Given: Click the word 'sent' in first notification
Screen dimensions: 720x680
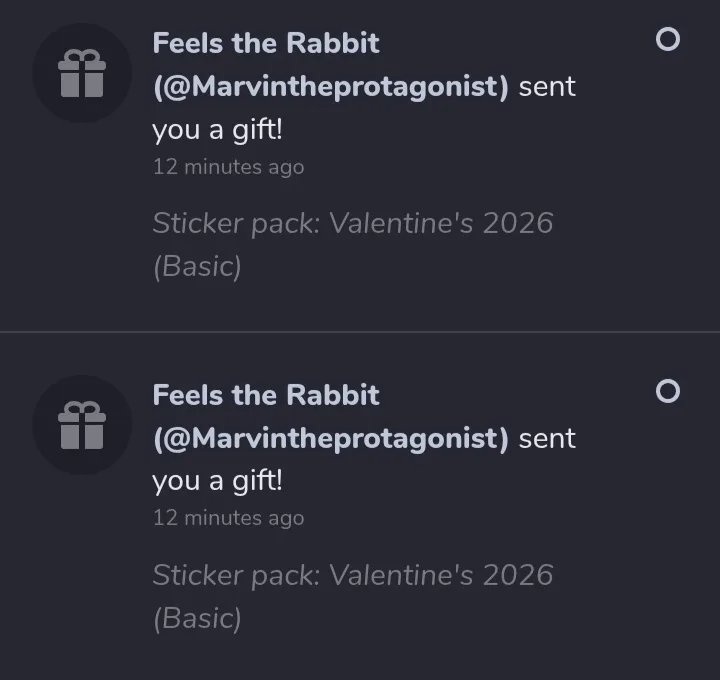Looking at the screenshot, I should click(x=547, y=87).
